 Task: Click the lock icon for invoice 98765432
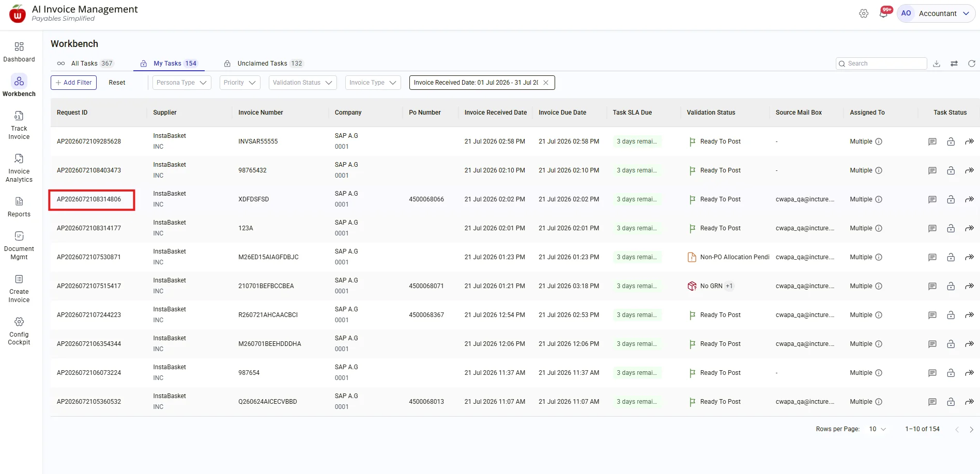point(951,170)
